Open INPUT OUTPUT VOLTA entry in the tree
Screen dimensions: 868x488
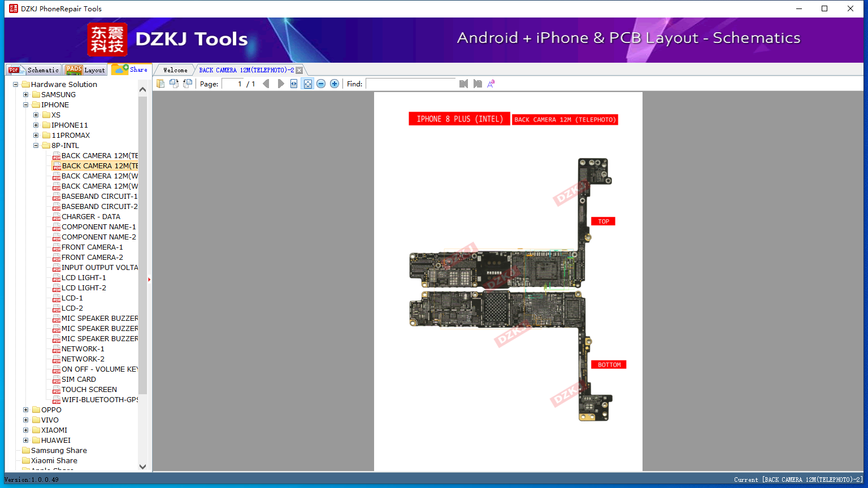click(99, 268)
